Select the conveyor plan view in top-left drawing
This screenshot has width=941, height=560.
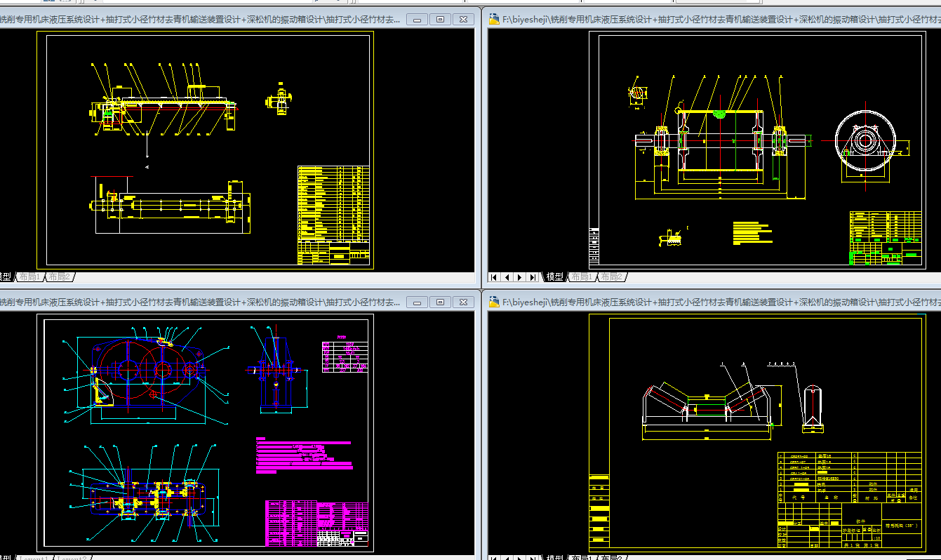(x=171, y=204)
